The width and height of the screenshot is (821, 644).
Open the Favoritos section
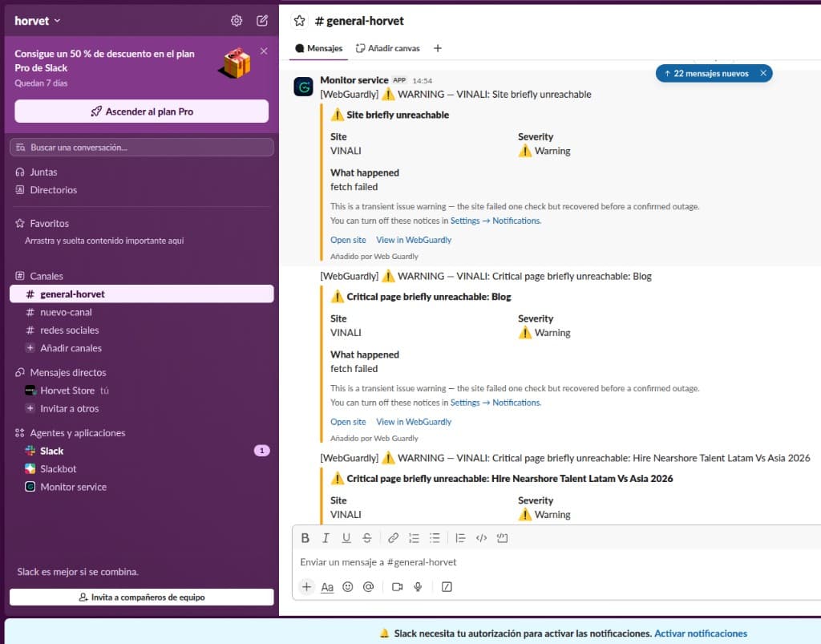[49, 223]
